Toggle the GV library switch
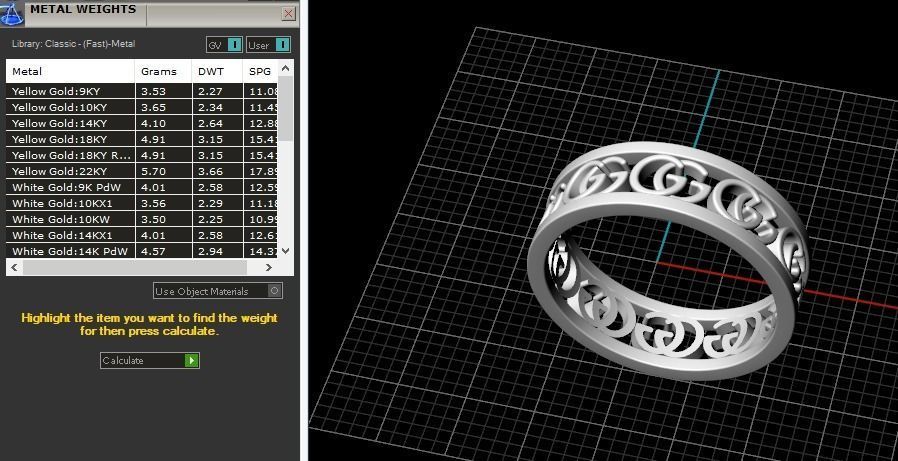This screenshot has width=898, height=461. pyautogui.click(x=224, y=45)
